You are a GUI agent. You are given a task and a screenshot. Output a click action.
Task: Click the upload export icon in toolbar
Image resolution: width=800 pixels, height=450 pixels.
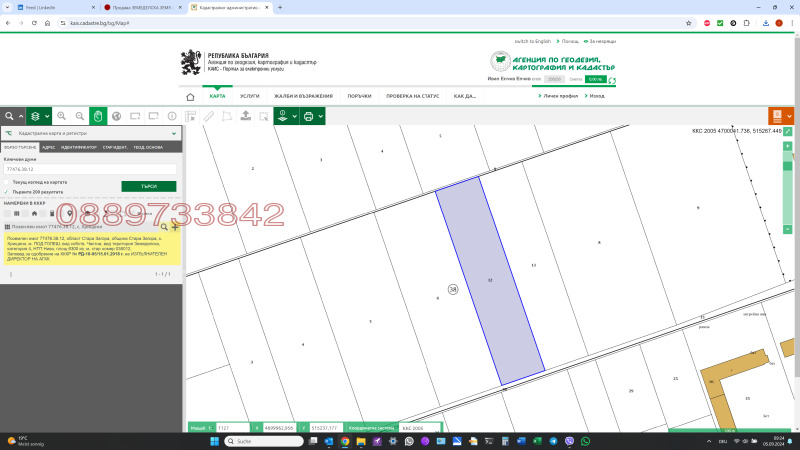pyautogui.click(x=245, y=116)
